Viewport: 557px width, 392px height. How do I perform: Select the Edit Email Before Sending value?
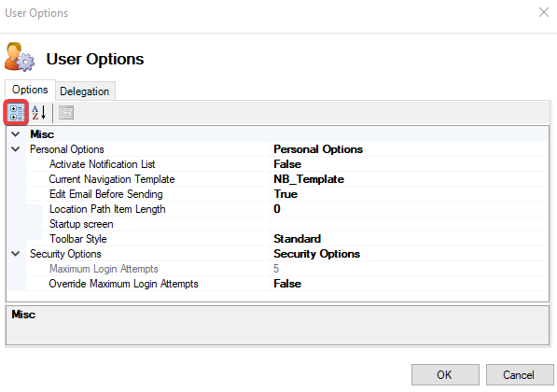[410, 194]
